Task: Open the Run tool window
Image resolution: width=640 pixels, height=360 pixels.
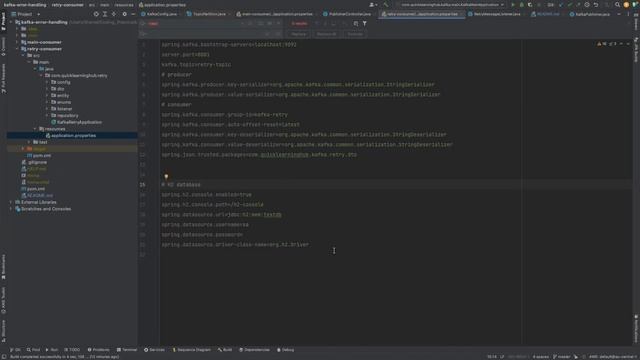Action: 52,350
